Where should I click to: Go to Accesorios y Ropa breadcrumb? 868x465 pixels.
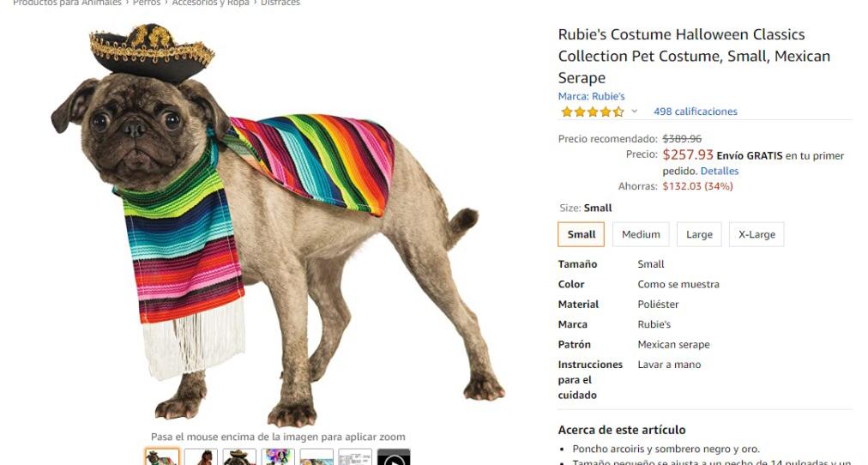tap(210, 3)
